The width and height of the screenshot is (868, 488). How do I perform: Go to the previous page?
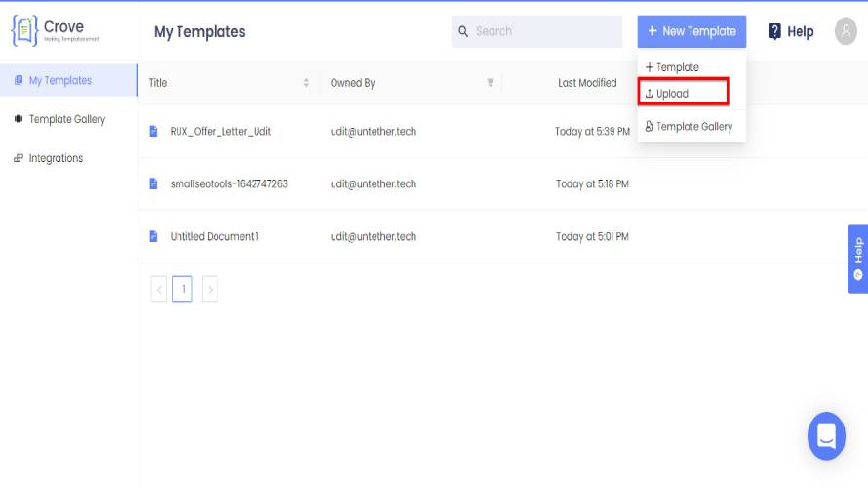[159, 289]
